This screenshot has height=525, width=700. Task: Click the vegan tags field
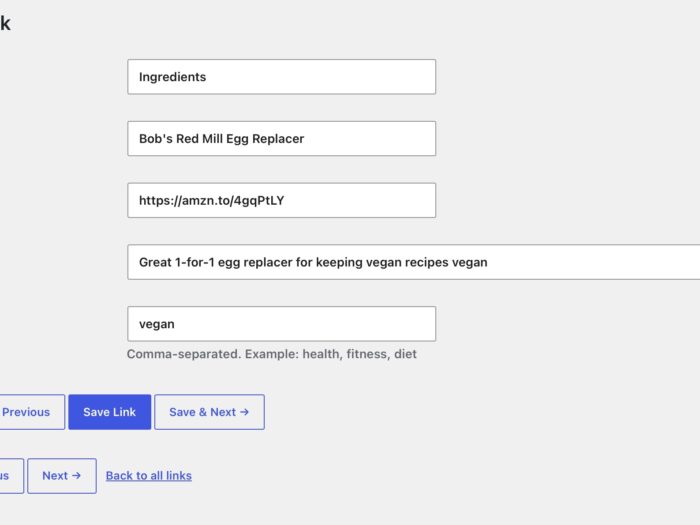click(281, 324)
